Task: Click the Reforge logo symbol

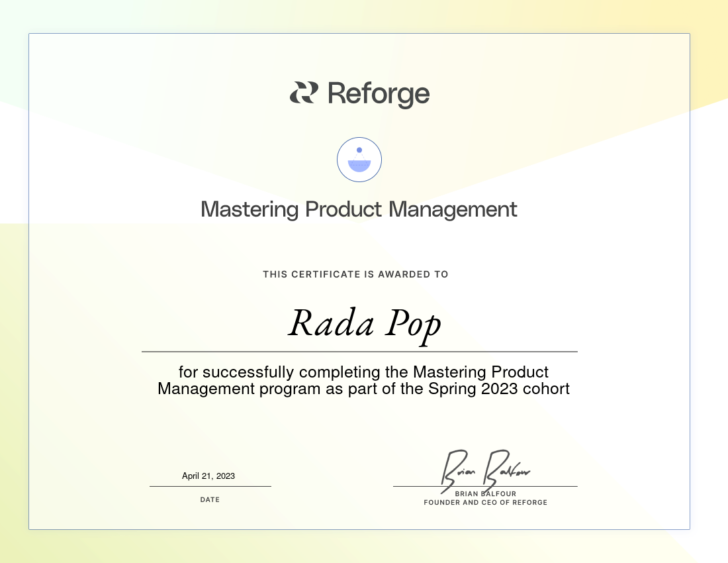Action: 304,93
